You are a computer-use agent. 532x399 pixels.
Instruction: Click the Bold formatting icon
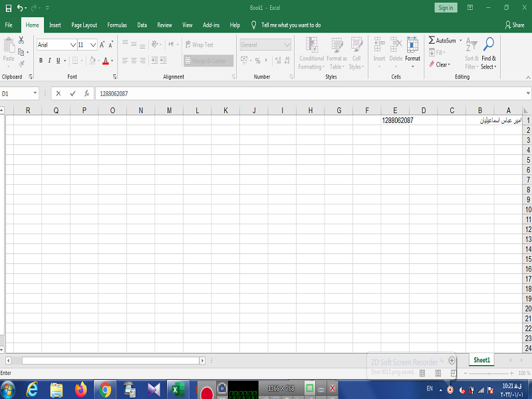click(x=41, y=61)
